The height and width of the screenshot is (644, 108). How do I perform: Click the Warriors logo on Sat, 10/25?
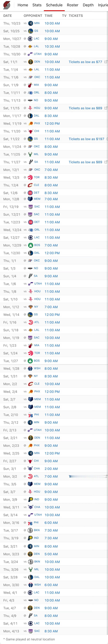tap(30, 31)
